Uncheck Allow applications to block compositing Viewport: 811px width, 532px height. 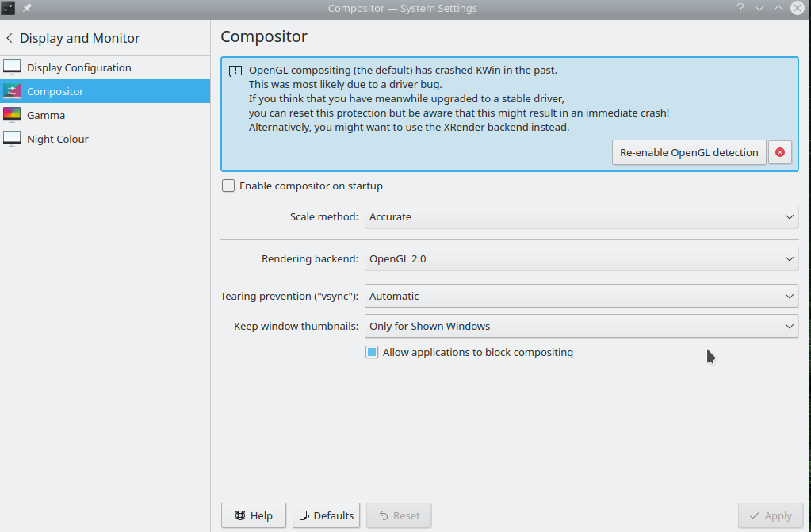pyautogui.click(x=372, y=352)
